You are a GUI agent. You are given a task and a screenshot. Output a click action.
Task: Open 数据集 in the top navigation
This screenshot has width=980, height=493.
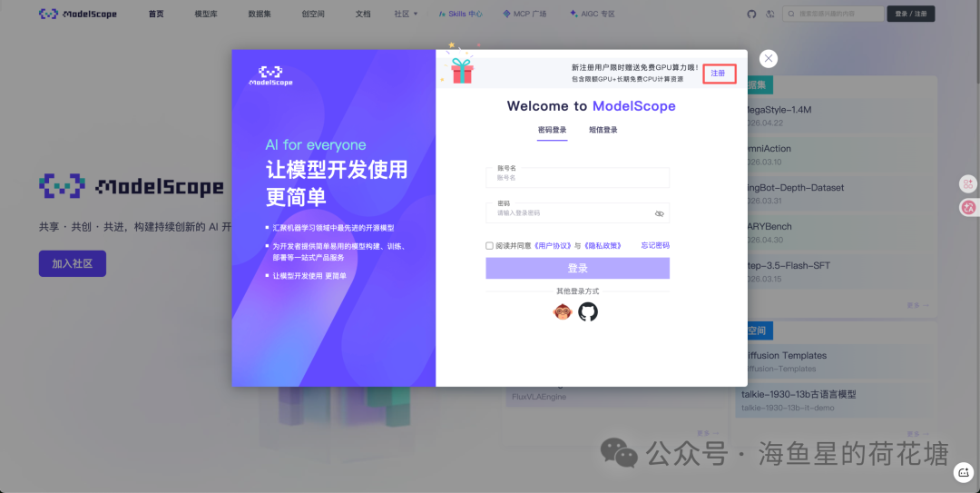(260, 14)
